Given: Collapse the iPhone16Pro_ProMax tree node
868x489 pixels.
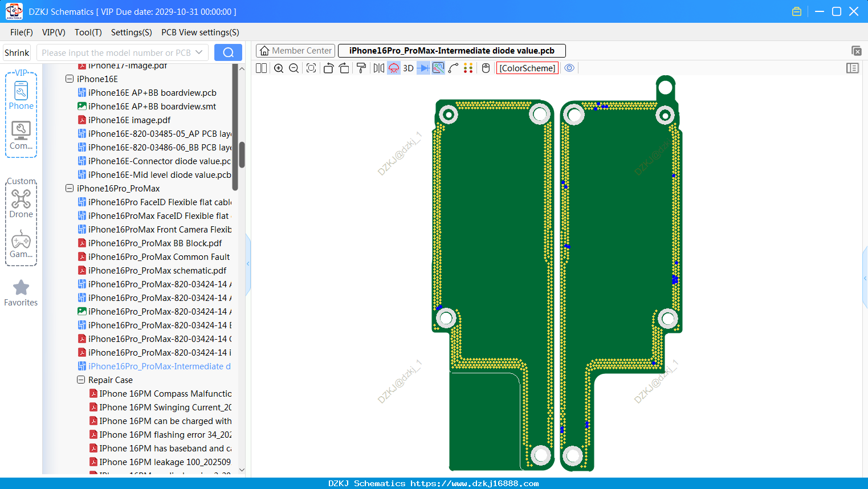Looking at the screenshot, I should point(70,189).
